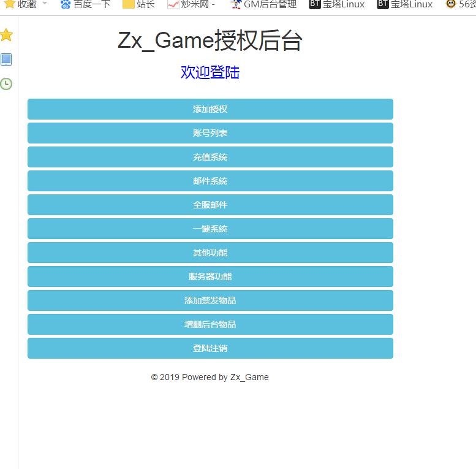476x469 pixels.
Task: Open the mobile device sidebar icon
Action: click(x=6, y=59)
